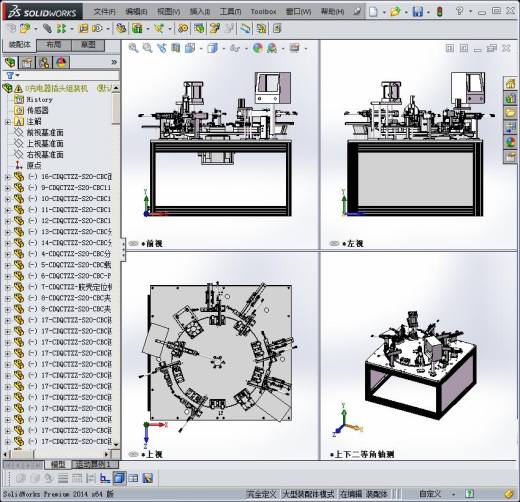Open the DisplayManager color ball tab
520x502 pixels.
click(61, 62)
